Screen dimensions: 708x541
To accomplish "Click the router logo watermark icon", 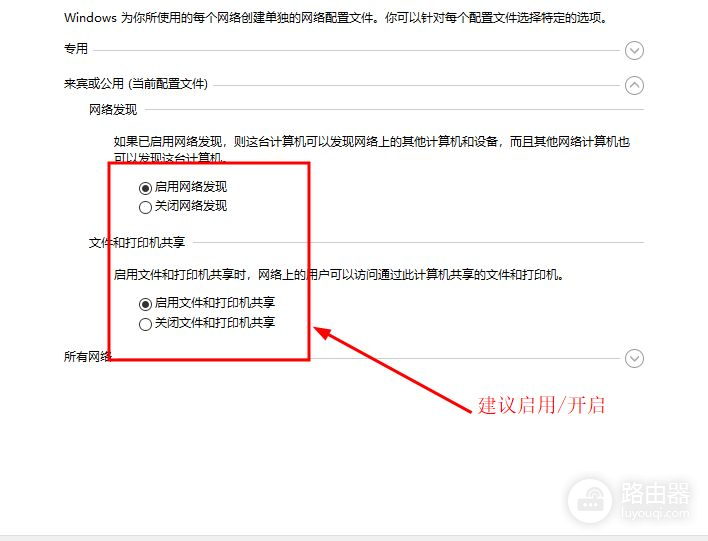I will tap(590, 501).
